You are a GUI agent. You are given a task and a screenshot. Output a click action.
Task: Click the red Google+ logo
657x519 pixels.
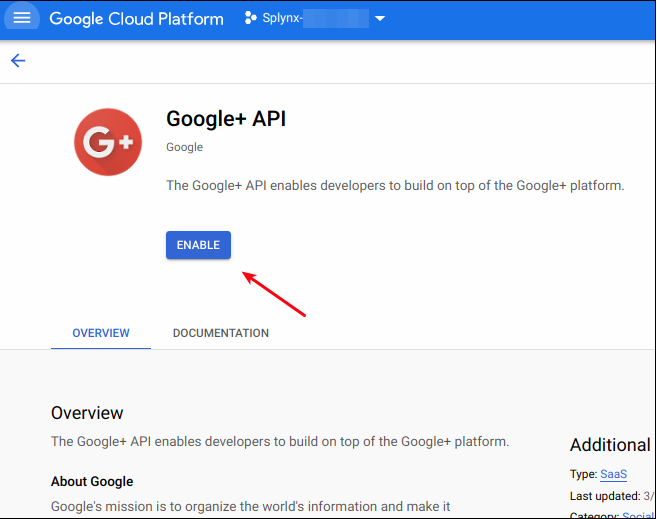pyautogui.click(x=107, y=142)
